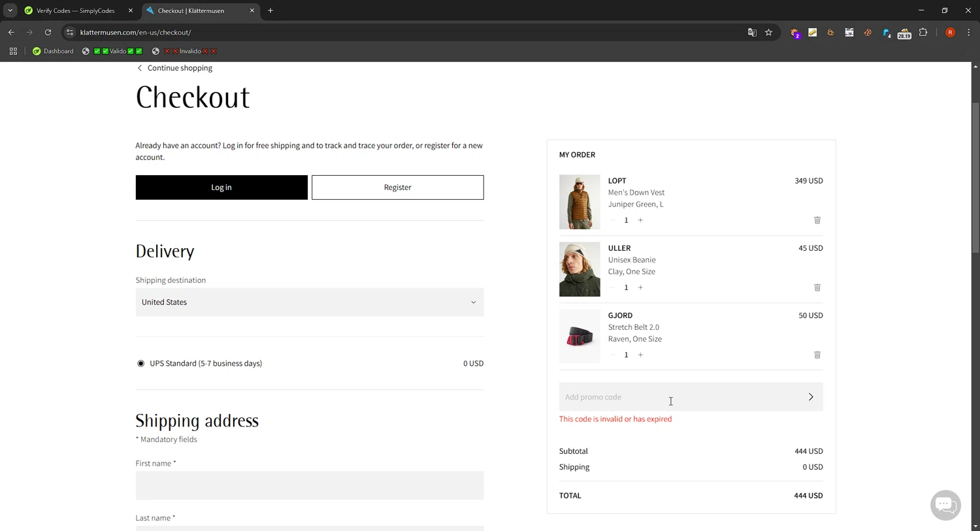This screenshot has width=980, height=531.
Task: Close the Checkout Klattermusen tab
Action: tap(252, 10)
